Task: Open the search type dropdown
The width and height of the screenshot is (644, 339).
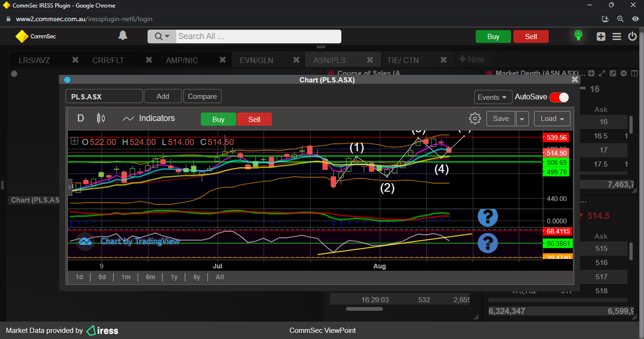Action: click(162, 36)
